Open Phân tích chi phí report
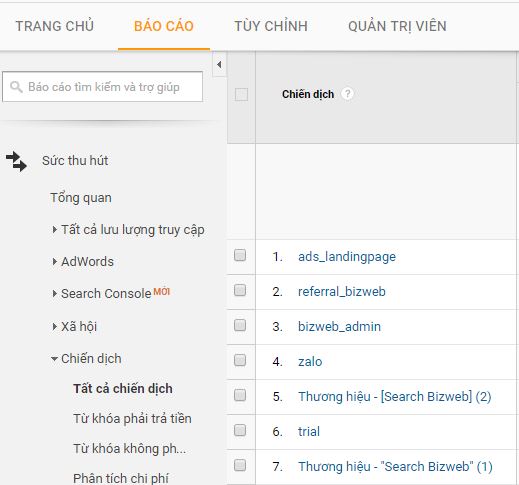519x485 pixels. tap(121, 478)
